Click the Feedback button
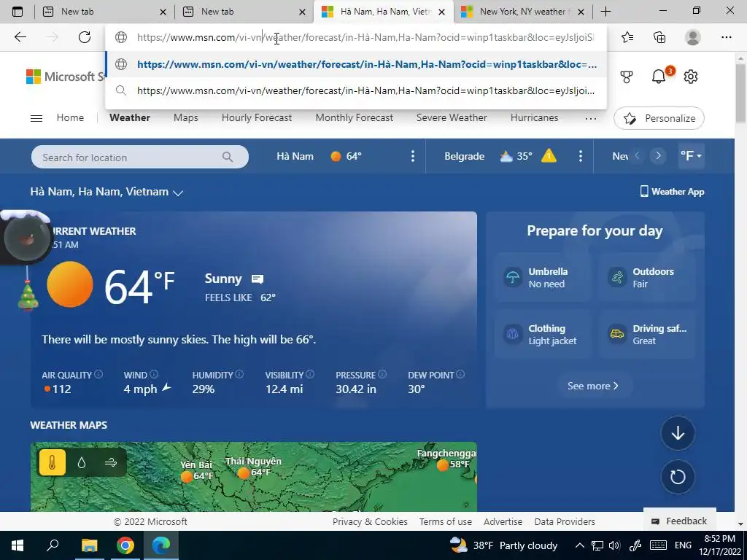The height and width of the screenshot is (560, 747). point(679,521)
